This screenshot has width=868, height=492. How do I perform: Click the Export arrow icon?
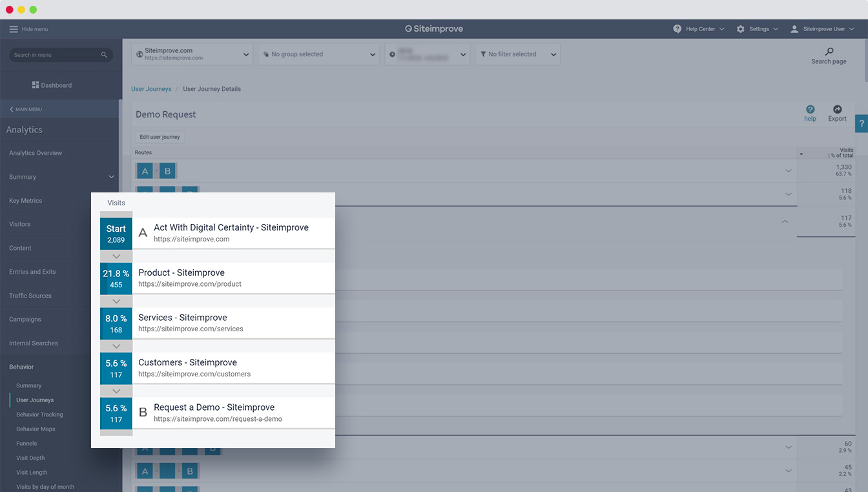(x=838, y=109)
